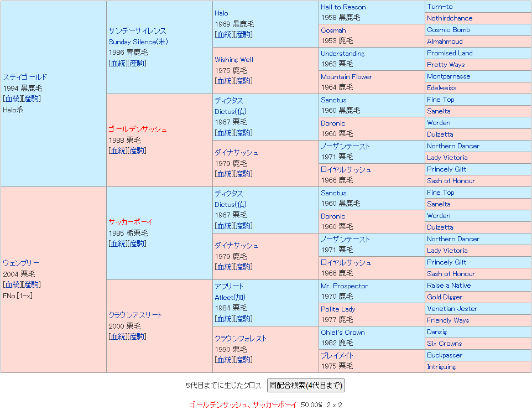Open the クラウンアスリート link
This screenshot has height=415, width=532.
coord(135,315)
